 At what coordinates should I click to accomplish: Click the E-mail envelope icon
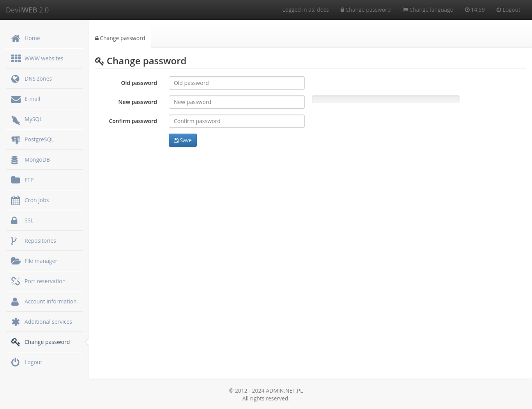16,99
